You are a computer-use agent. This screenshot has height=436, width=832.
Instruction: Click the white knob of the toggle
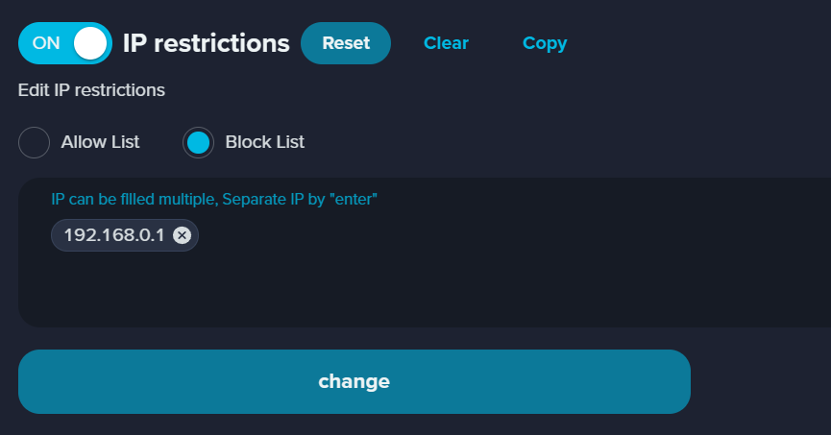coord(90,43)
